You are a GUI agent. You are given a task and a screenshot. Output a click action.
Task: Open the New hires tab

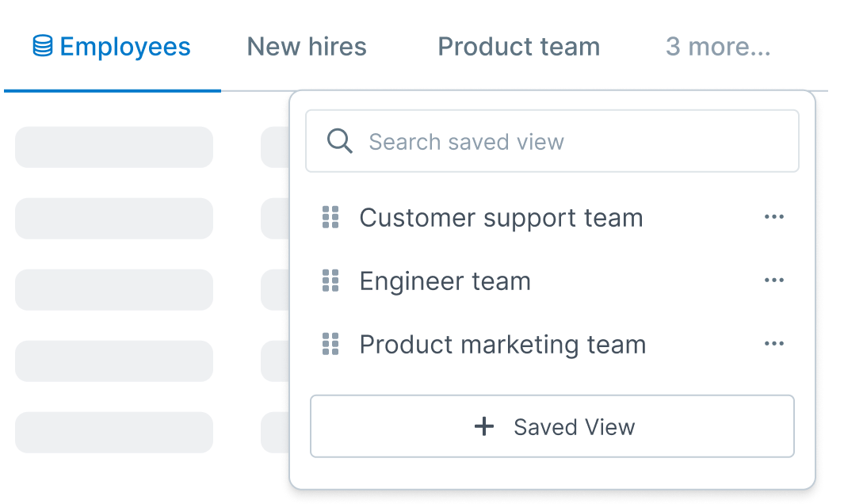pos(307,46)
